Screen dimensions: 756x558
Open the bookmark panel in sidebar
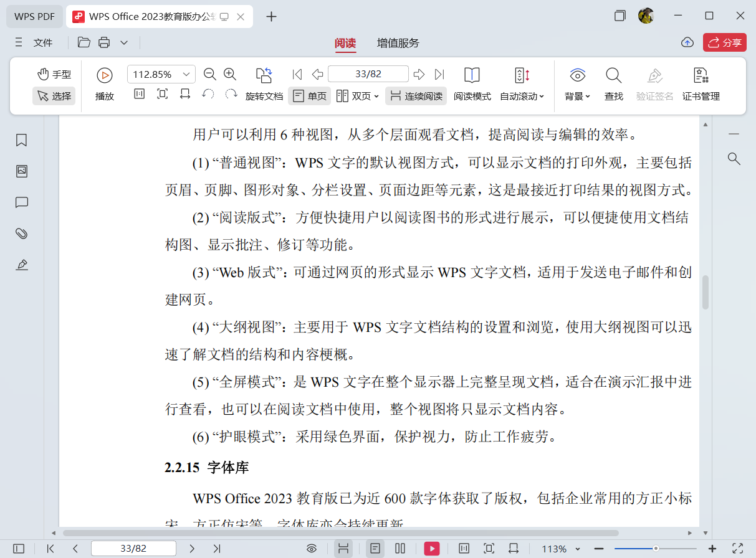(x=22, y=140)
